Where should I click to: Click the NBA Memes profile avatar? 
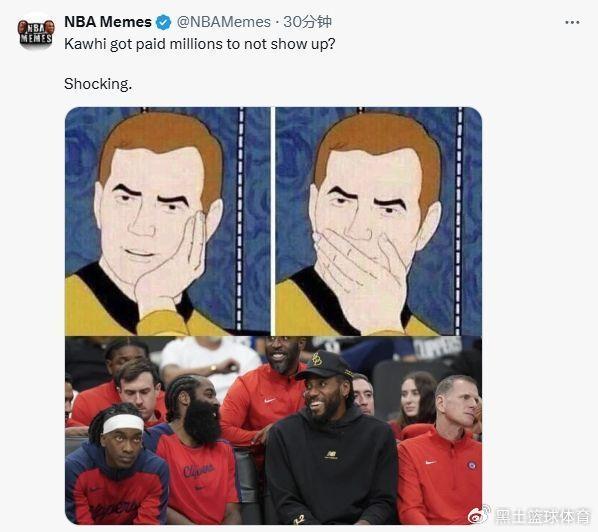click(36, 32)
